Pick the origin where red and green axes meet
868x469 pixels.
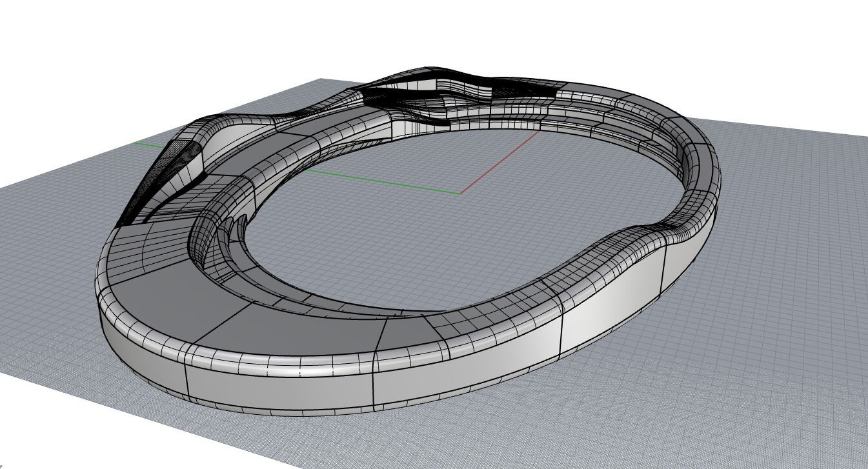point(460,193)
